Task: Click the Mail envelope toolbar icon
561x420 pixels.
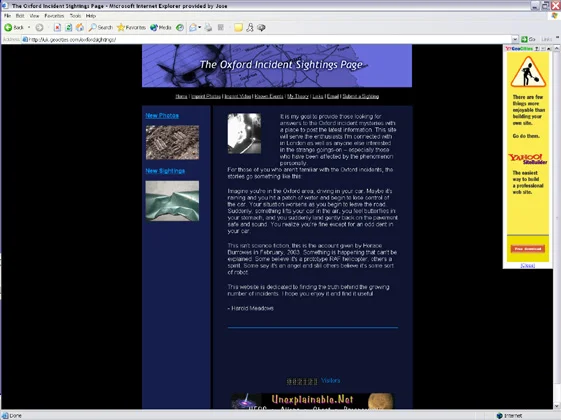Action: point(193,28)
